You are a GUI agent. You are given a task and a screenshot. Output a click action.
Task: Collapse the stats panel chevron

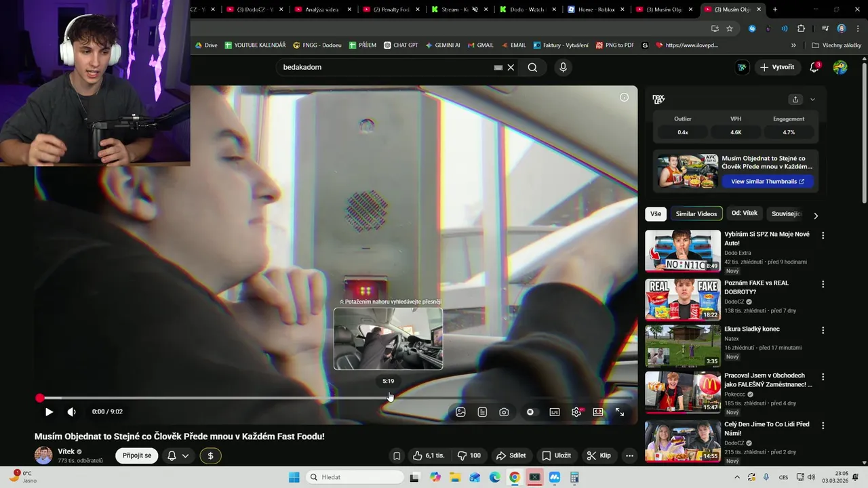click(x=812, y=100)
